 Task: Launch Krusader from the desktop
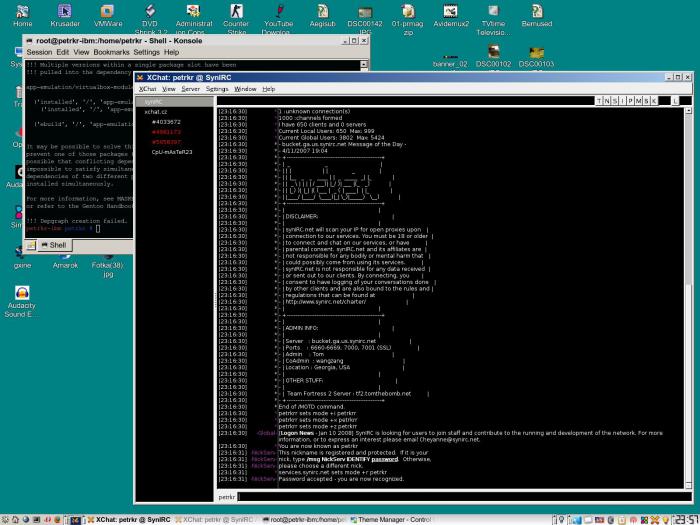coord(65,16)
